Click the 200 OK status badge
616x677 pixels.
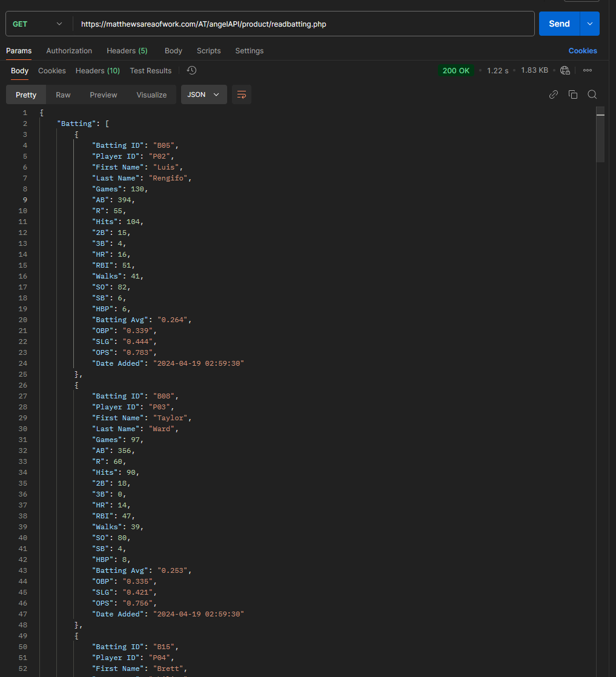click(455, 70)
